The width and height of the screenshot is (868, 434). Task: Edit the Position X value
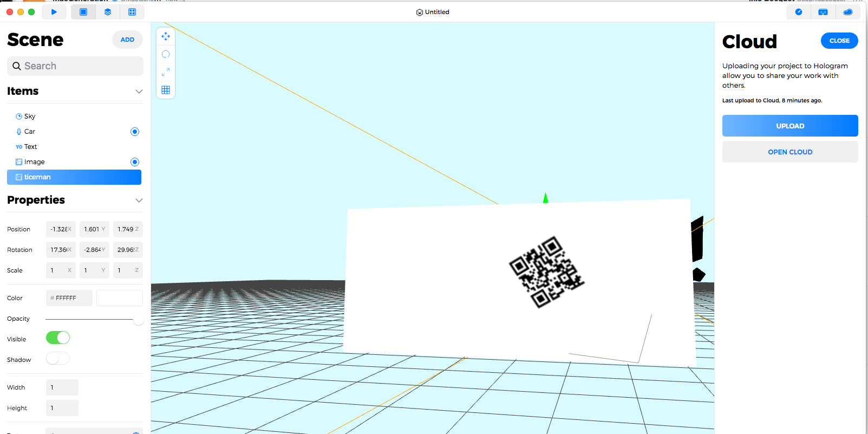tap(61, 229)
